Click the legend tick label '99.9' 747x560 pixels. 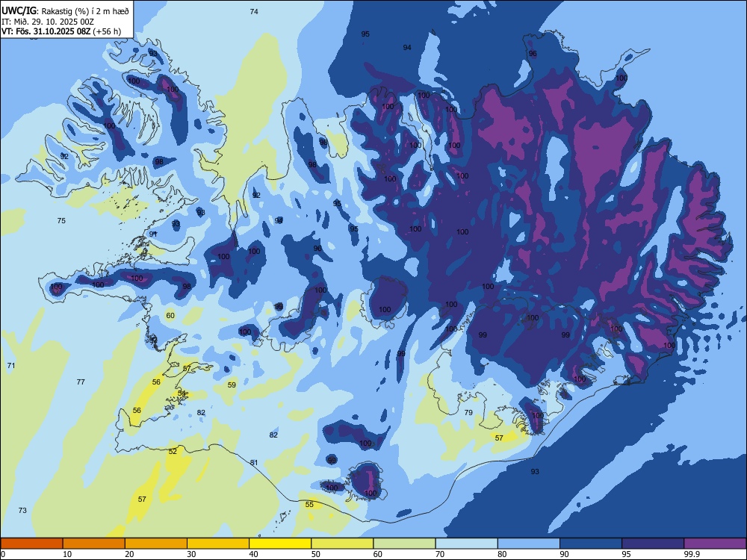[x=691, y=554]
